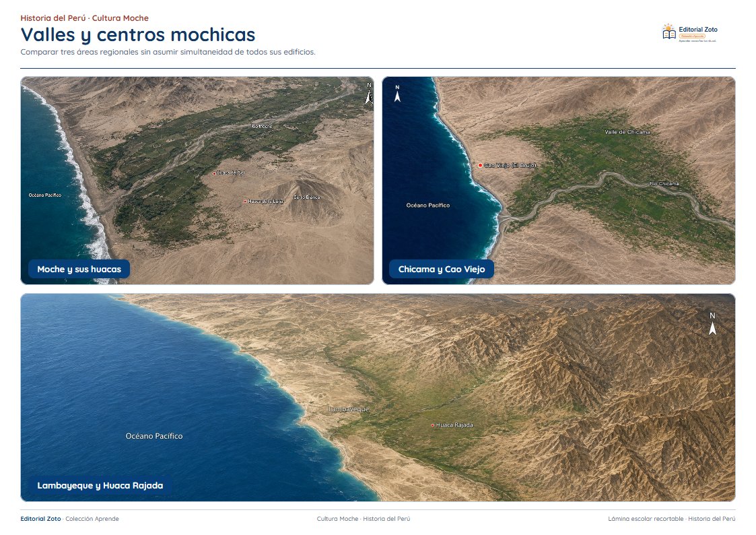This screenshot has width=756, height=535.
Task: Click the 'Valle de Chicama' map label
Action: click(627, 131)
